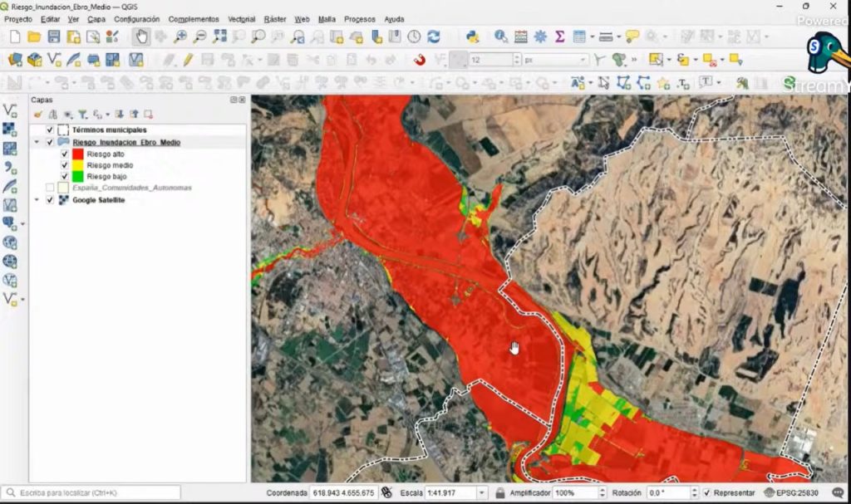The height and width of the screenshot is (504, 851).
Task: Open the px units dropdown
Action: point(583,60)
